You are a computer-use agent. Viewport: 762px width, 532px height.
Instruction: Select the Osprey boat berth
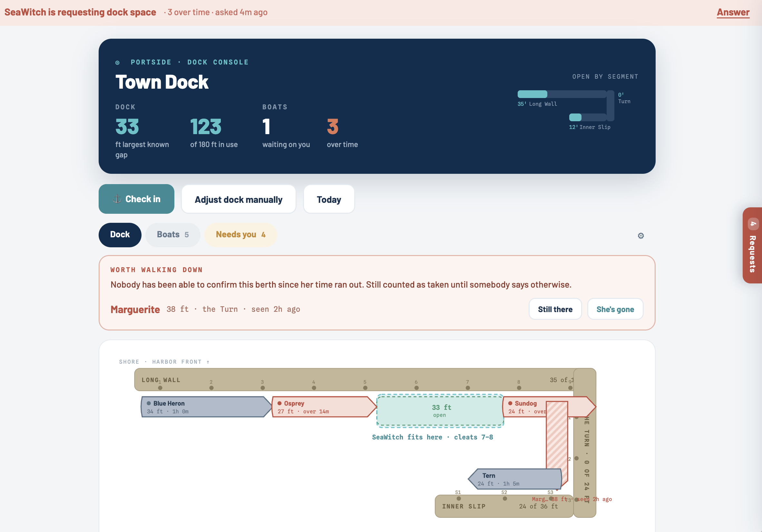pyautogui.click(x=324, y=407)
